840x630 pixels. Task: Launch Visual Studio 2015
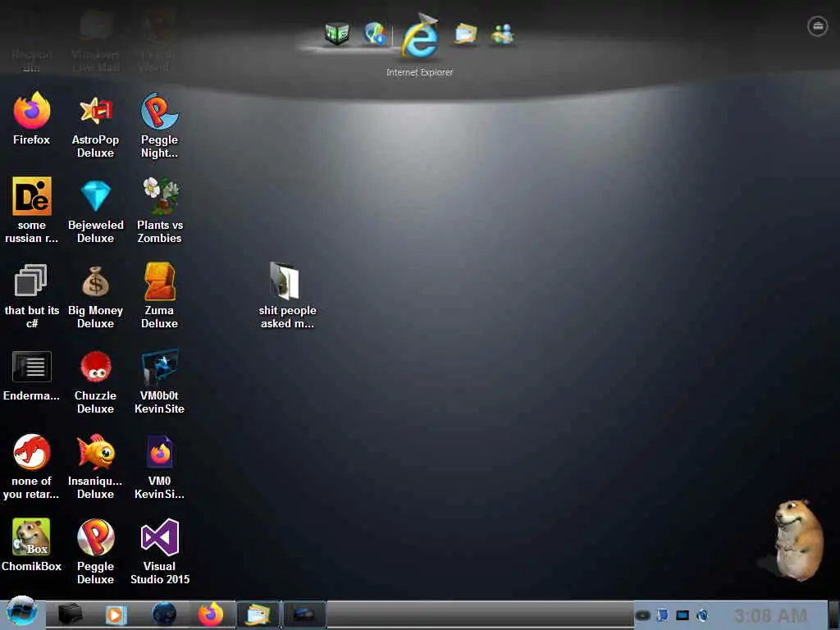pyautogui.click(x=160, y=552)
